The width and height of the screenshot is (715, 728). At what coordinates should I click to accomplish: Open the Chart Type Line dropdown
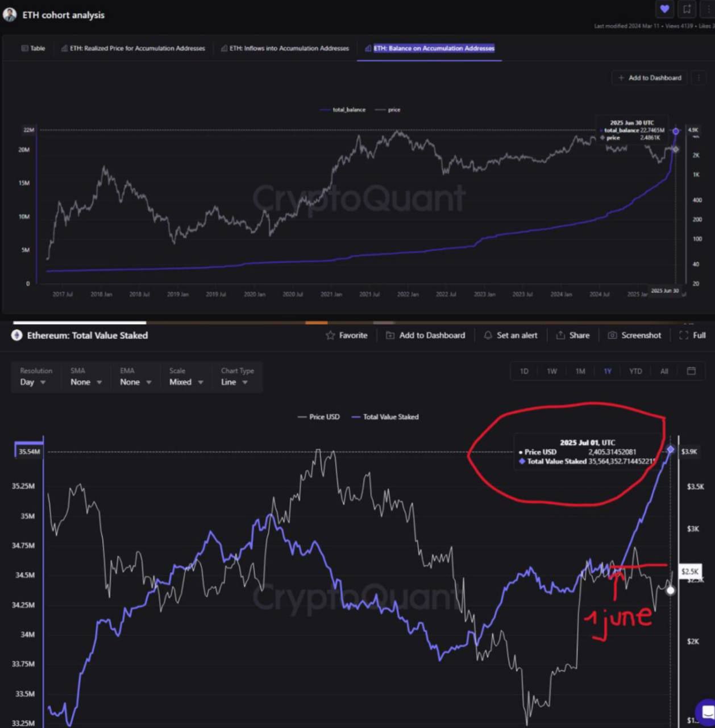pyautogui.click(x=238, y=377)
